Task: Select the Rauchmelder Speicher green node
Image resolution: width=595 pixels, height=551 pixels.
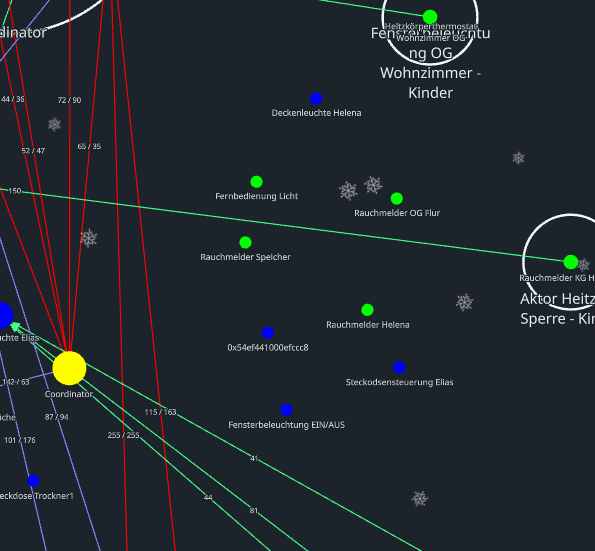Action: pos(246,242)
